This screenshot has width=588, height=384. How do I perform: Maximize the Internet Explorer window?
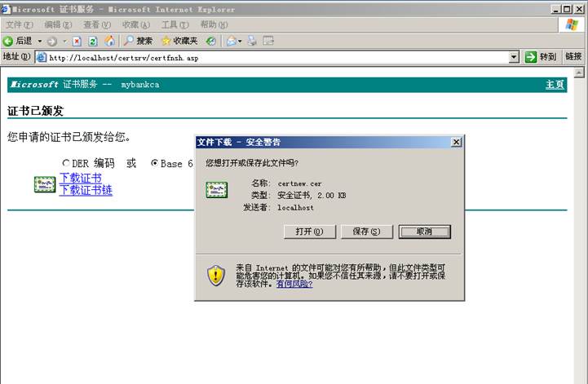pos(568,9)
